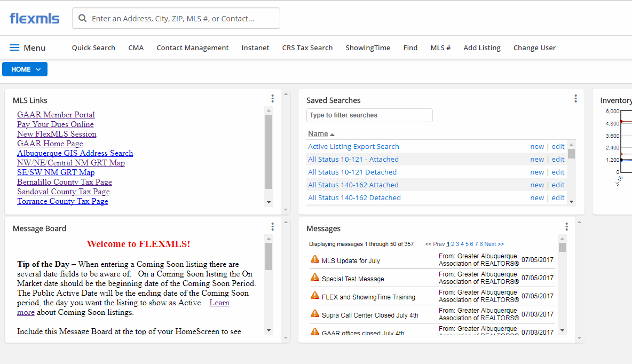Follow the Learn more link about Coming Soon
The width and height of the screenshot is (632, 364).
[x=219, y=303]
